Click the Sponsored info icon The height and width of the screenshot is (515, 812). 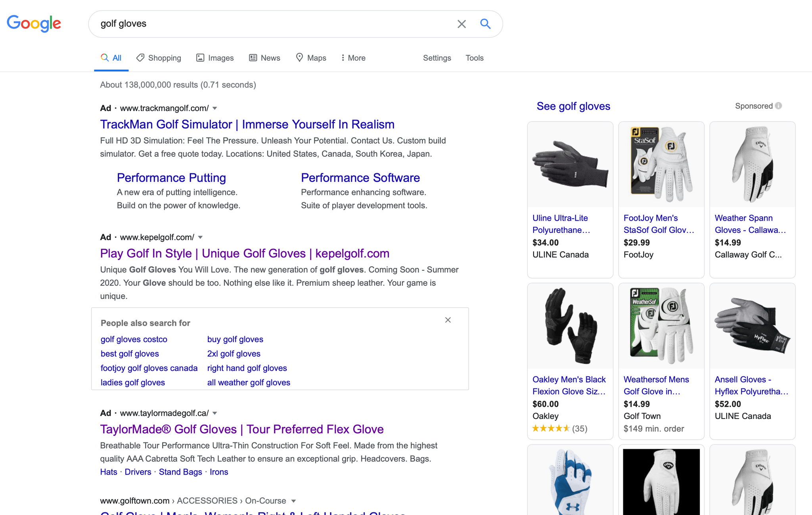pos(779,106)
